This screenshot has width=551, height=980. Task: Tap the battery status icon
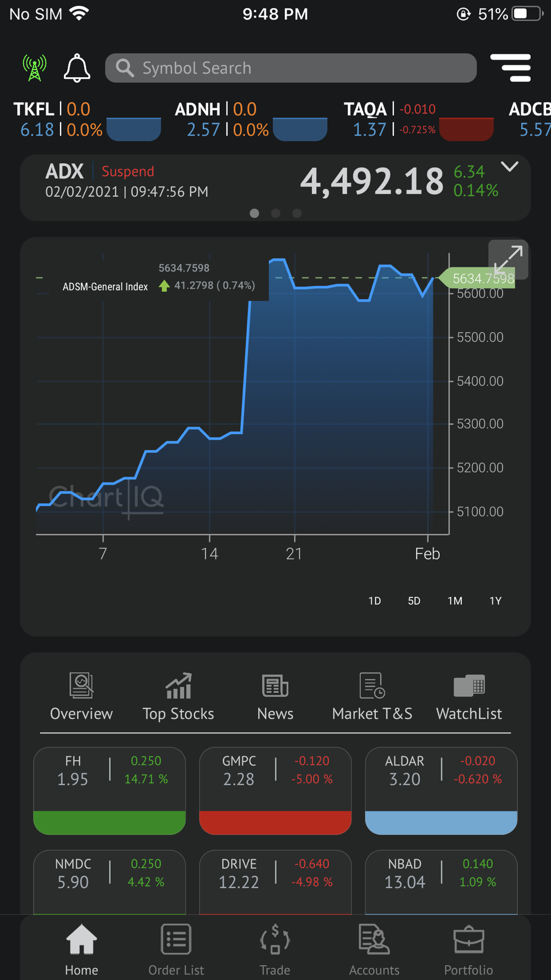(x=528, y=14)
